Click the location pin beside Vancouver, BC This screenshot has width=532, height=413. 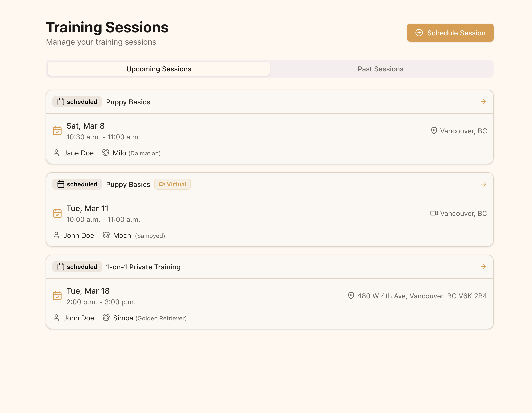434,131
